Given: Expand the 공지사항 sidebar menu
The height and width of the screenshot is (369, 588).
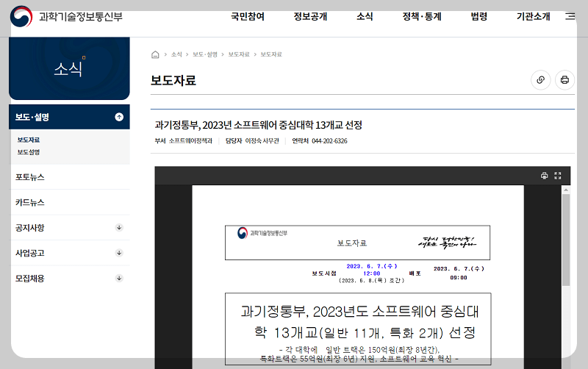Looking at the screenshot, I should click(x=119, y=228).
